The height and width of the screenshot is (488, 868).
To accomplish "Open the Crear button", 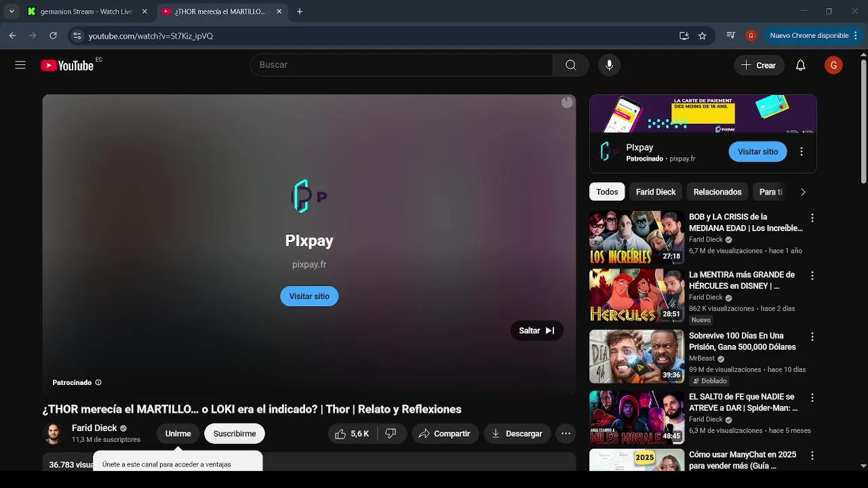I will point(759,65).
